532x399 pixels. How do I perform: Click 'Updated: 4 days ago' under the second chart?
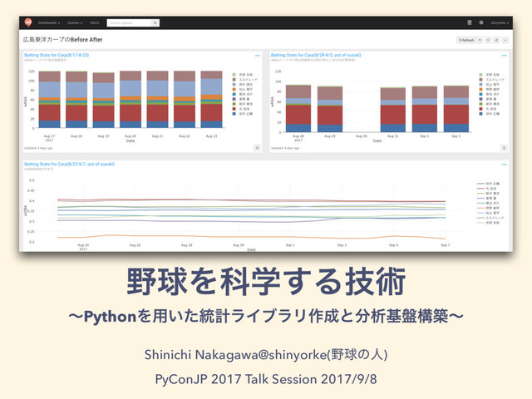tap(285, 148)
